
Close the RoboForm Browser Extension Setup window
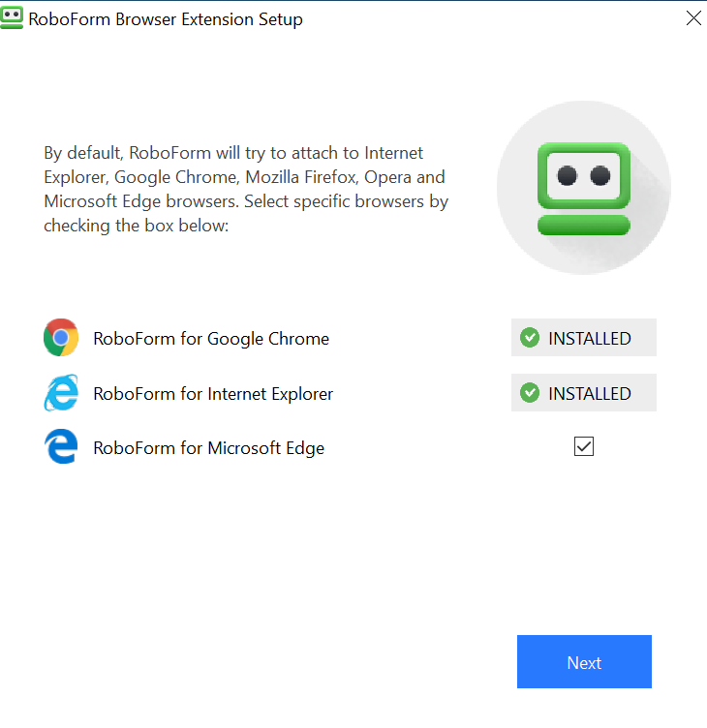(x=693, y=18)
